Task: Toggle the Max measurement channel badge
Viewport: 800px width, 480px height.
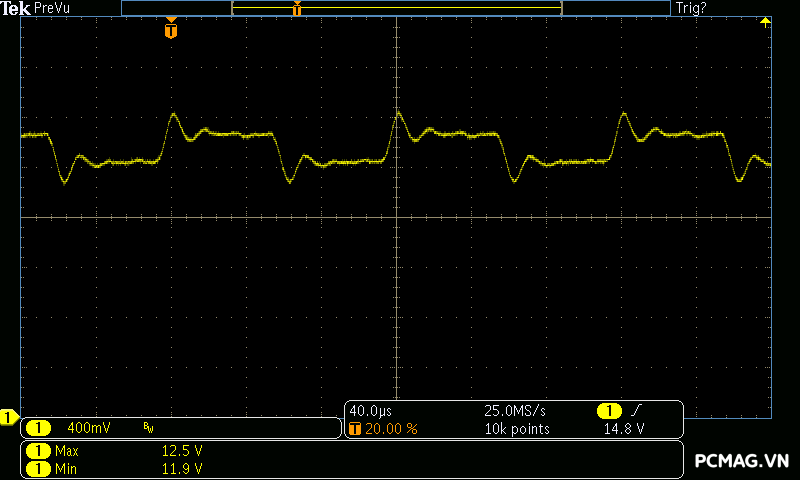Action: 38,451
